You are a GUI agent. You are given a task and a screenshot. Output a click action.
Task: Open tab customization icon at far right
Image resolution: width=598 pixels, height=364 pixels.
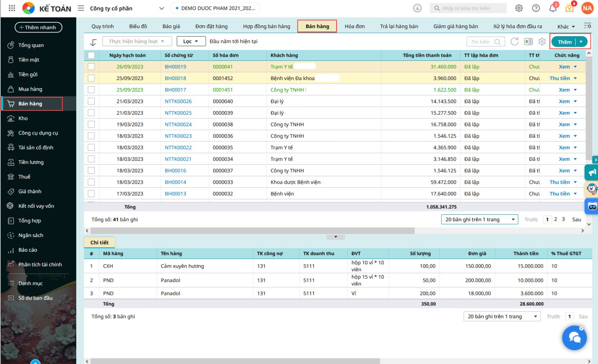pyautogui.click(x=587, y=26)
